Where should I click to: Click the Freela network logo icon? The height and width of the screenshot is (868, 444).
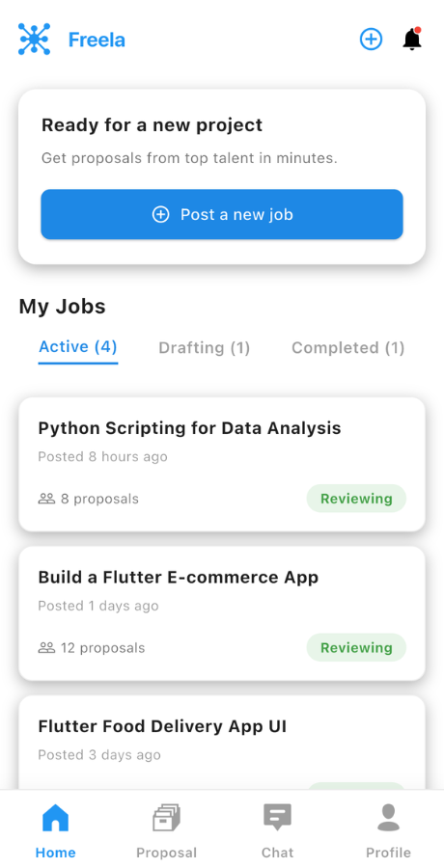[x=35, y=40]
